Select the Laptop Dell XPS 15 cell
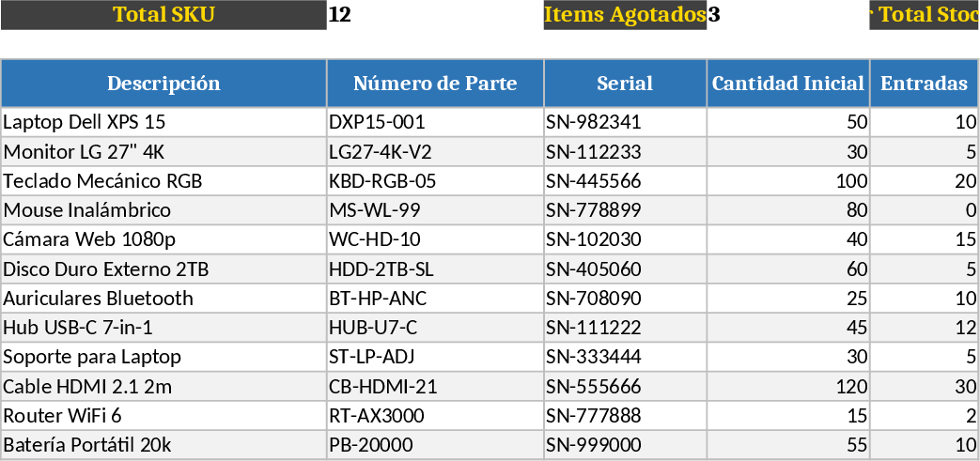Screen dimensions: 980x461 pyautogui.click(x=163, y=122)
